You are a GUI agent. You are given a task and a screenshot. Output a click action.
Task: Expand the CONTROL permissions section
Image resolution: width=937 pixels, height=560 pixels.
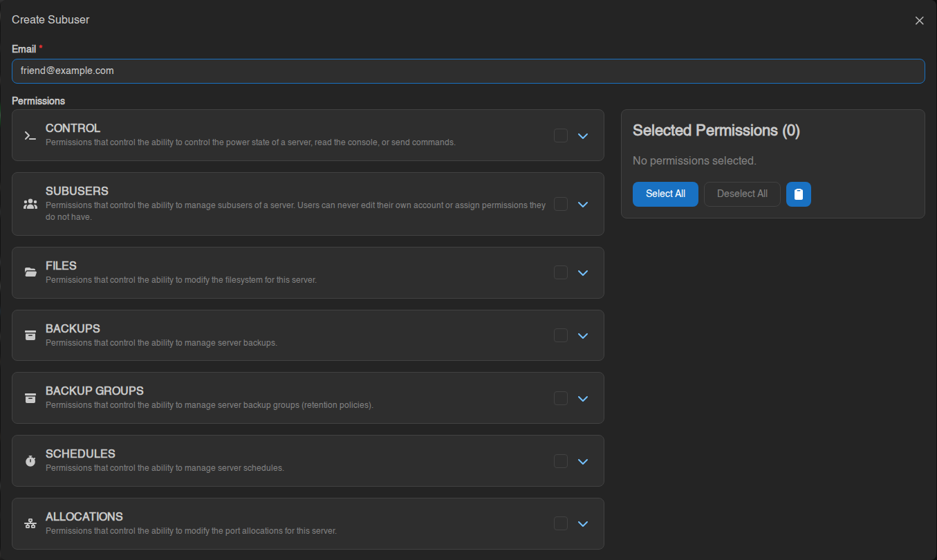tap(583, 136)
